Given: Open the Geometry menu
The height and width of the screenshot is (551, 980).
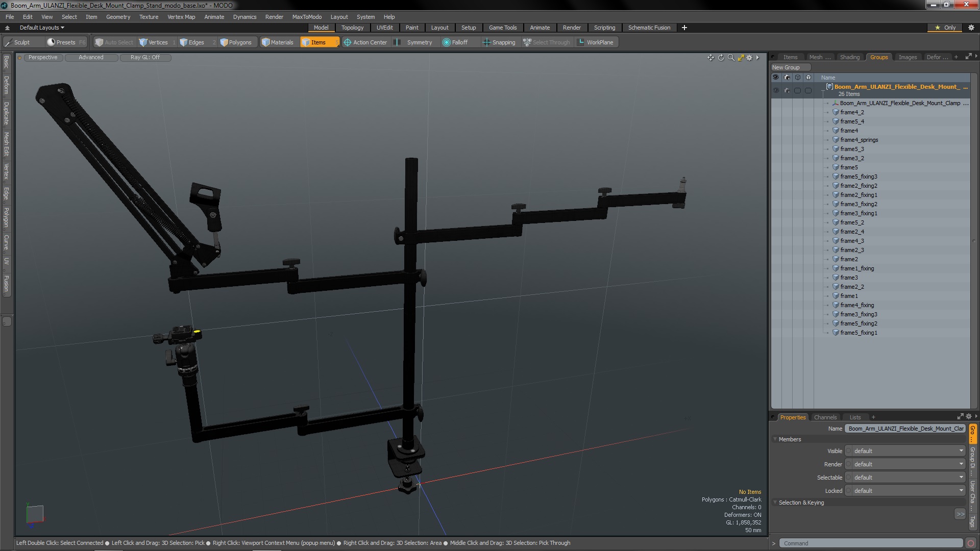Looking at the screenshot, I should pos(118,17).
